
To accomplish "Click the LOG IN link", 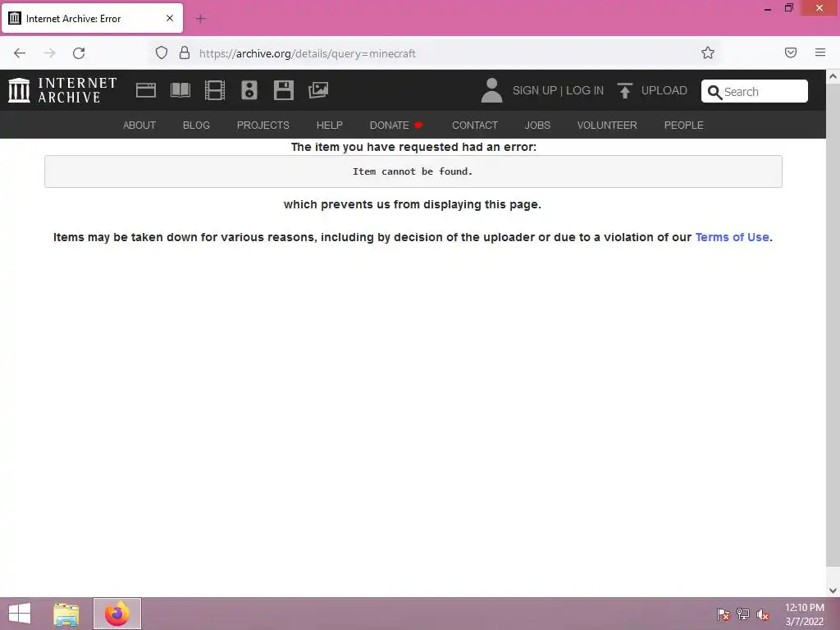I will click(585, 90).
